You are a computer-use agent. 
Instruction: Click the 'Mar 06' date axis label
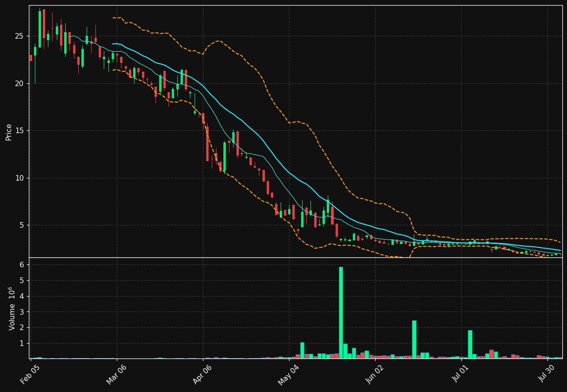point(116,374)
